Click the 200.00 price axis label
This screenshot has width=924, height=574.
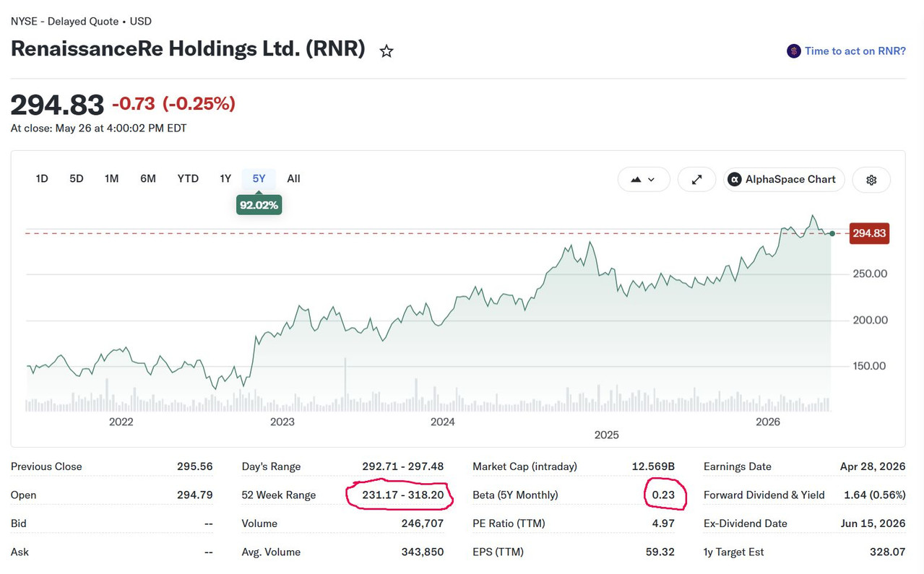pos(870,320)
